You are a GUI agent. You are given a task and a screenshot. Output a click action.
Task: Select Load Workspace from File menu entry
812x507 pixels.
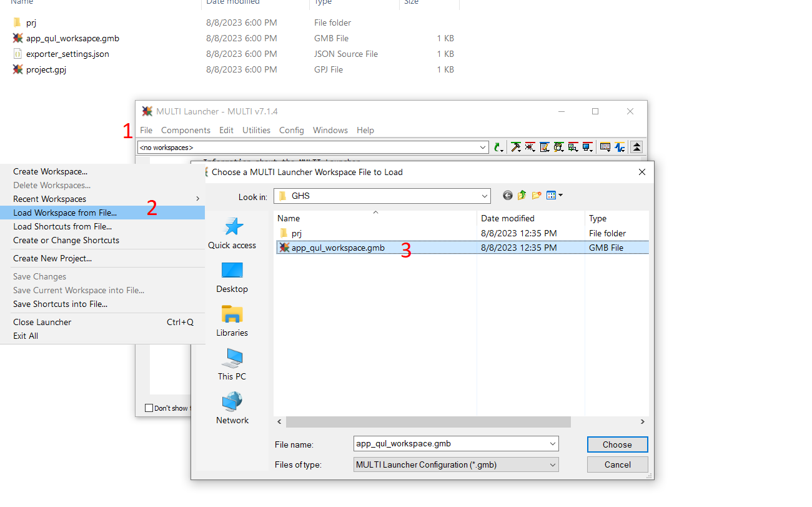tap(65, 213)
